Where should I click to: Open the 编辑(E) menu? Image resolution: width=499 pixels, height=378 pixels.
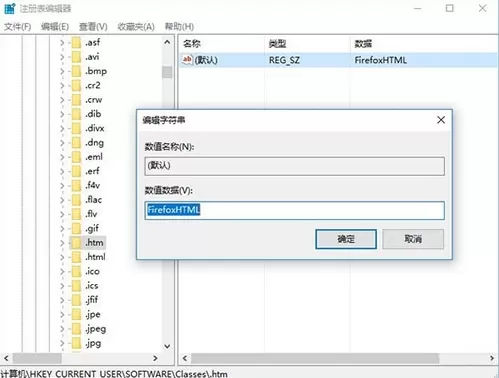(55, 26)
